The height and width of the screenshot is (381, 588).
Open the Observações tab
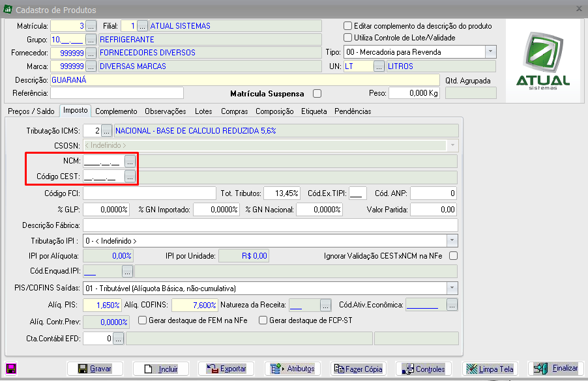[166, 111]
